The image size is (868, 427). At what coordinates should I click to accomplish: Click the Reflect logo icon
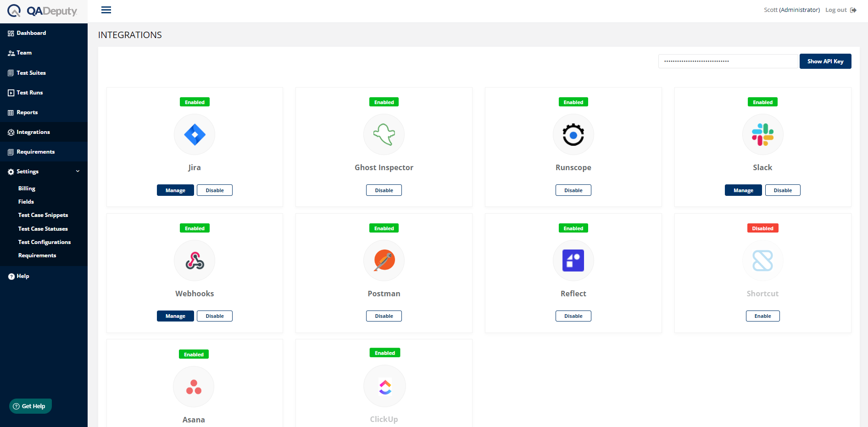point(573,261)
